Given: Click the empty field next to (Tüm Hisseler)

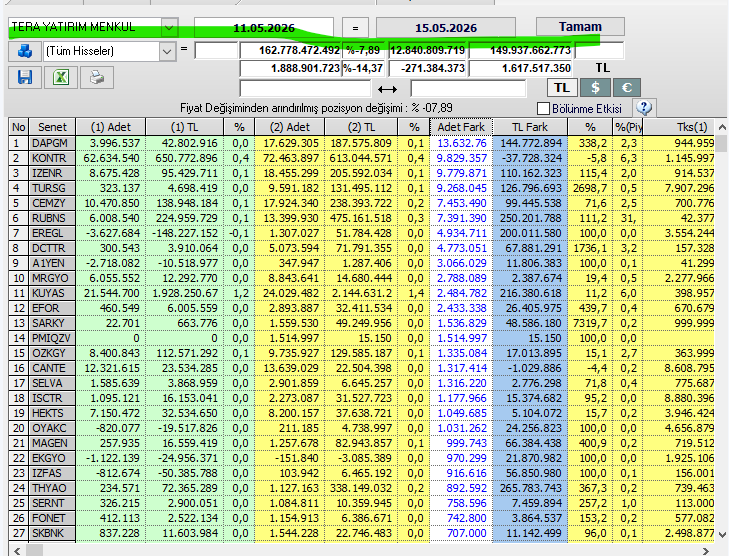Looking at the screenshot, I should [216, 50].
